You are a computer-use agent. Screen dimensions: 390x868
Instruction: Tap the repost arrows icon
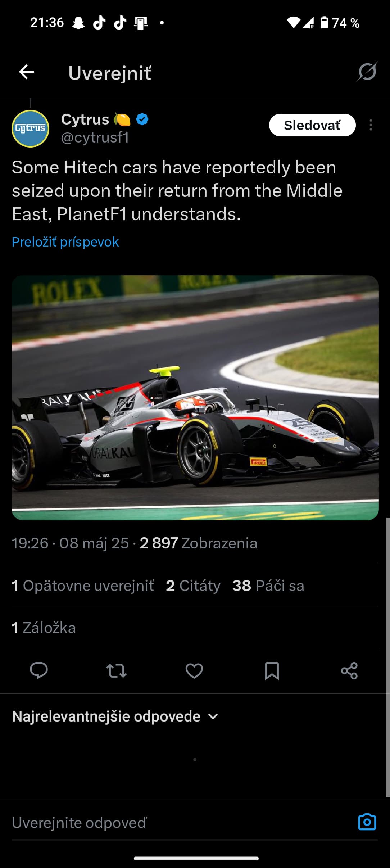(x=117, y=671)
